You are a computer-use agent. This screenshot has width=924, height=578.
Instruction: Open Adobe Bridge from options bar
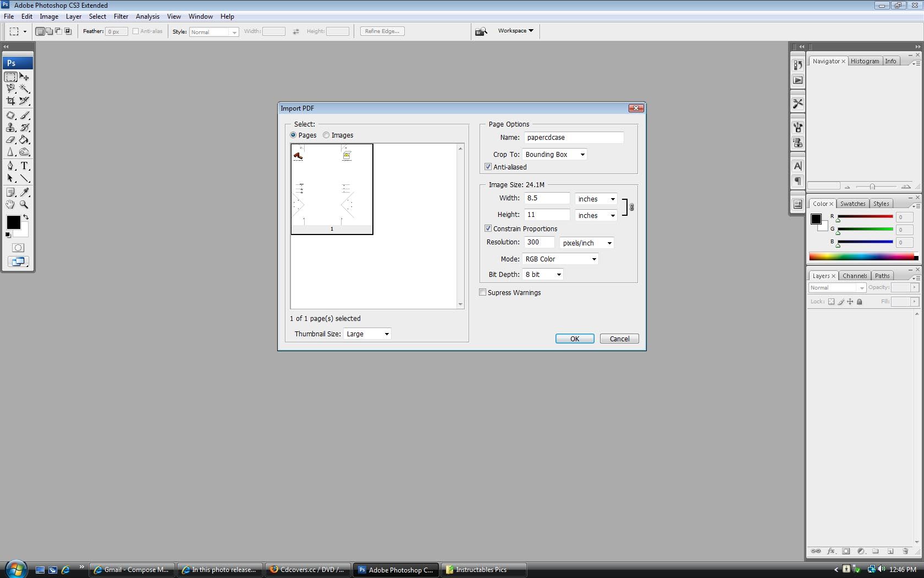click(481, 31)
